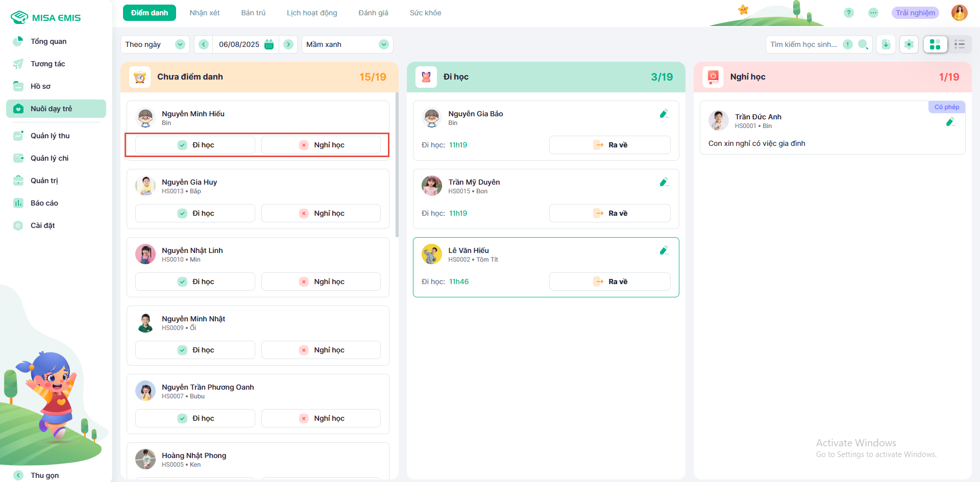This screenshot has width=980, height=482.
Task: Mark Nguyễn Nhật Linh as Nghỉ học
Action: click(321, 282)
